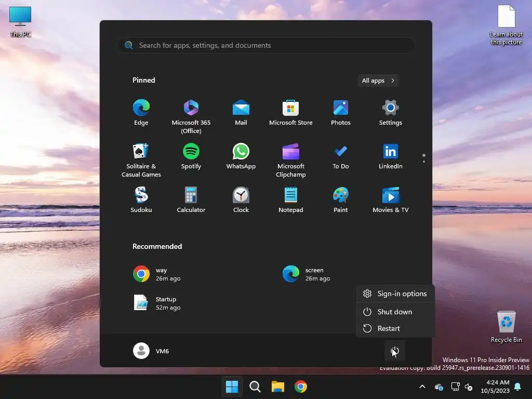Launch Google Chrome from taskbar
The width and height of the screenshot is (532, 399).
coord(301,387)
